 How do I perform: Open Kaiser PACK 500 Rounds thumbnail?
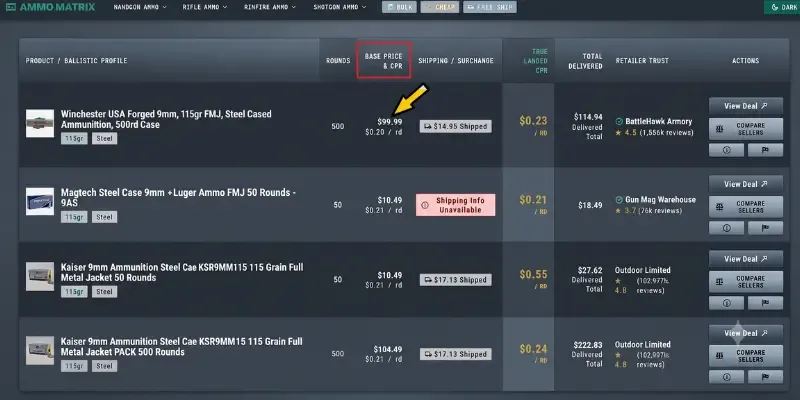click(40, 350)
